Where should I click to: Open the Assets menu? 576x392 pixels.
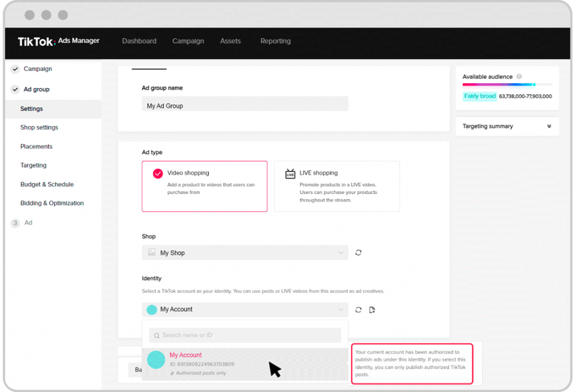point(230,41)
